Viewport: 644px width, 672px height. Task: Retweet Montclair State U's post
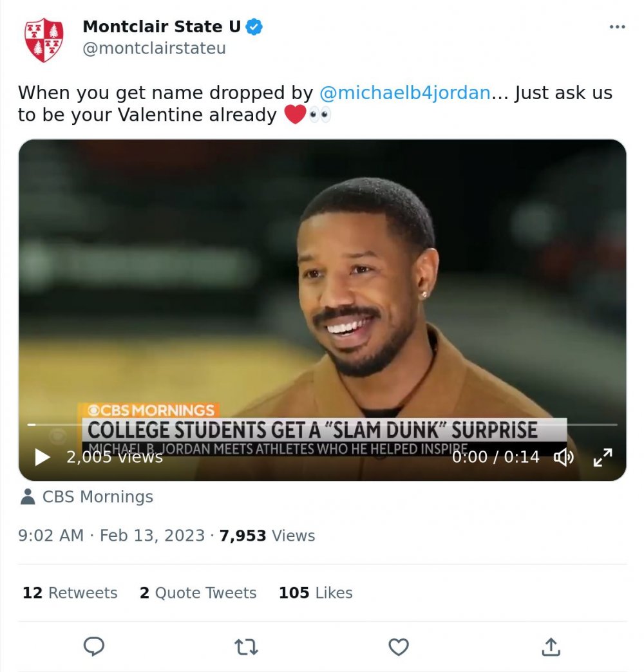[x=246, y=647]
